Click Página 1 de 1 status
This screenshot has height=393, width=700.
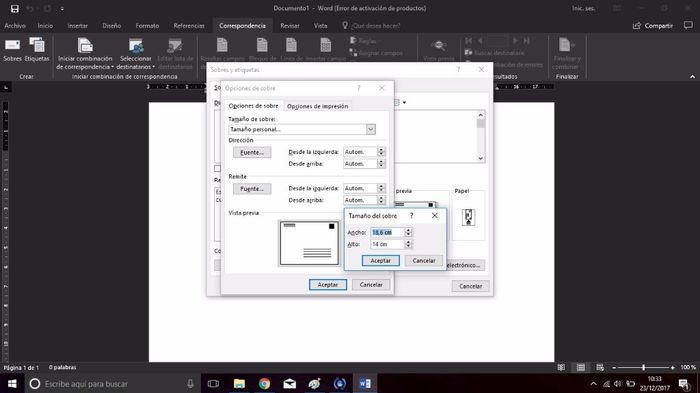pos(21,368)
